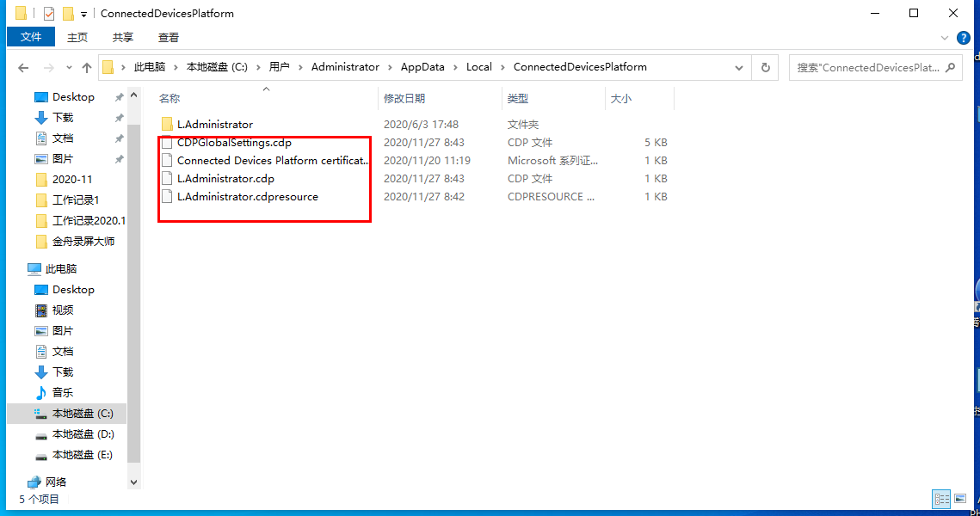Click the 本地磁盘 (C:) drive icon in sidebar
The image size is (980, 516).
41,413
